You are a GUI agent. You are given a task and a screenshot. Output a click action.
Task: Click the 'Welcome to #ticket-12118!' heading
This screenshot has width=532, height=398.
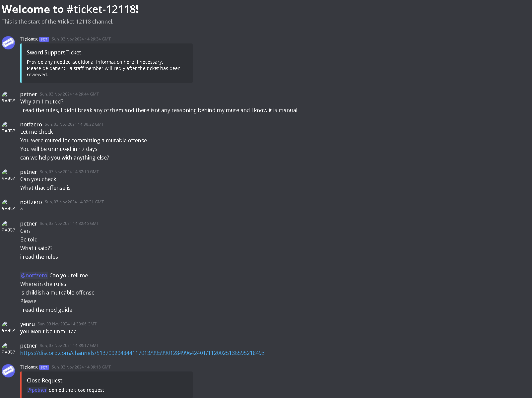70,9
